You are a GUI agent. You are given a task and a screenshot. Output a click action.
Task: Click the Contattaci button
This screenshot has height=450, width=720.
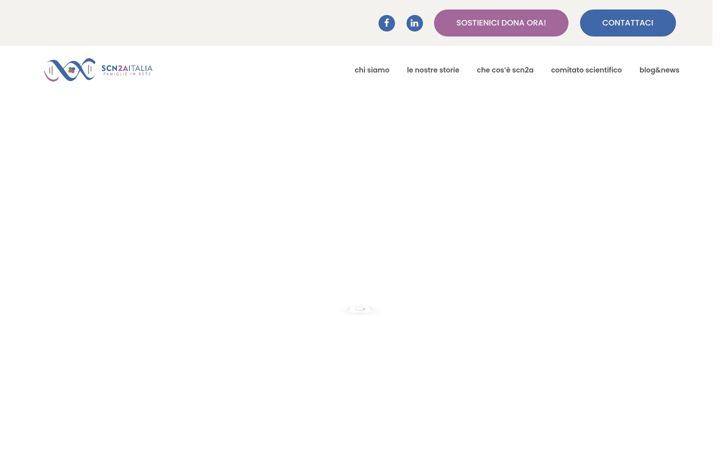pyautogui.click(x=628, y=23)
